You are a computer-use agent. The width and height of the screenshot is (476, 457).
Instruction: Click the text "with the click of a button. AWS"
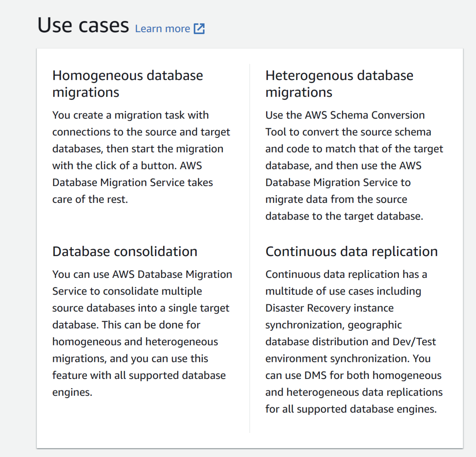[x=127, y=166]
